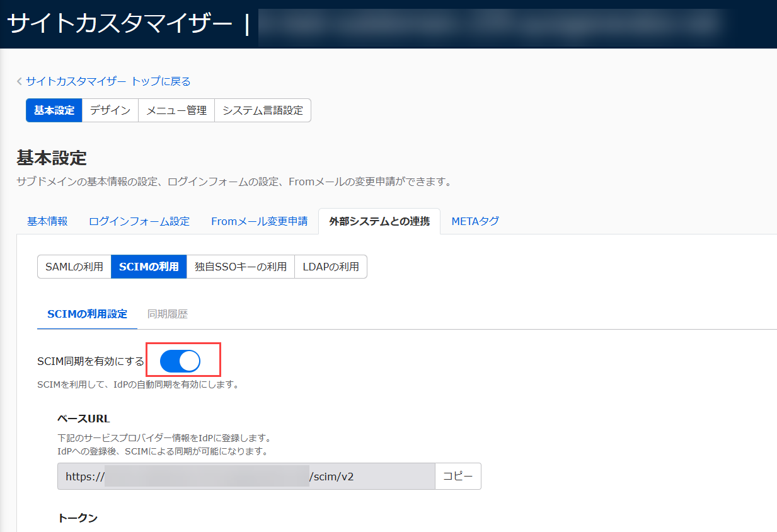This screenshot has height=532, width=777.
Task: Switch to the SAMLの利用 option
Action: point(74,266)
